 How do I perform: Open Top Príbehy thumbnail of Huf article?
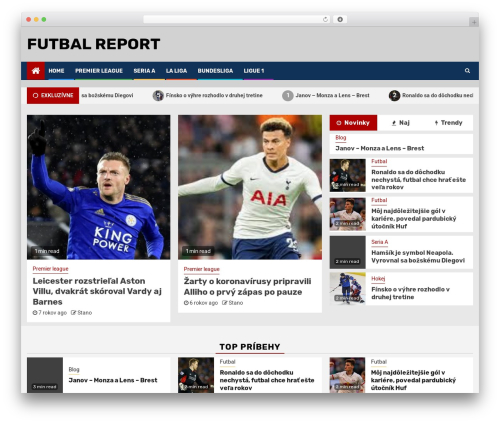[x=347, y=375]
